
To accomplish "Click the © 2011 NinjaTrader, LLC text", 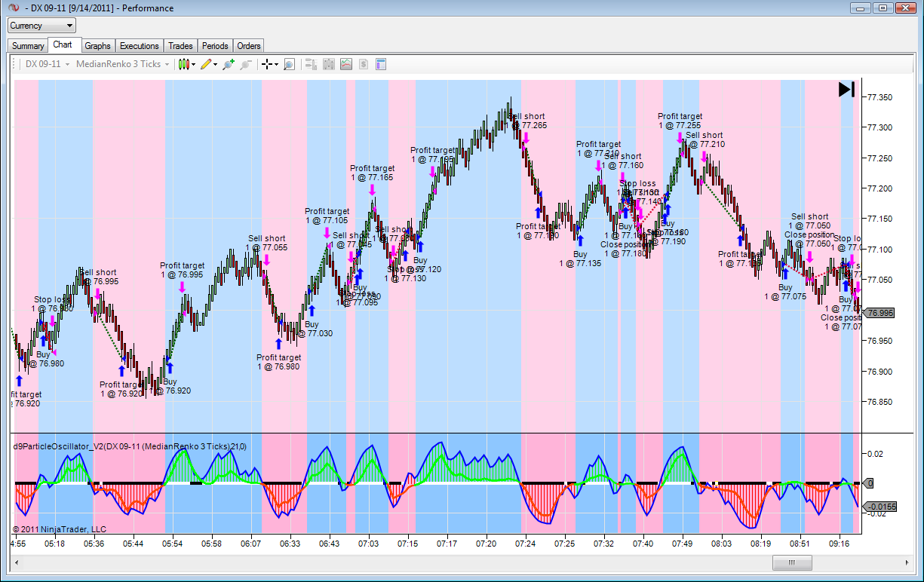I will (x=60, y=528).
